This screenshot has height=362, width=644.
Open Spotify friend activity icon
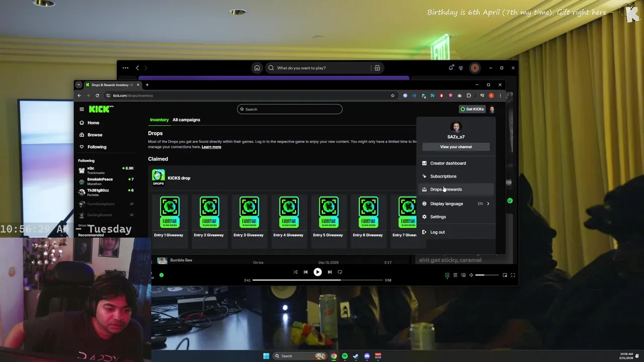point(461,68)
